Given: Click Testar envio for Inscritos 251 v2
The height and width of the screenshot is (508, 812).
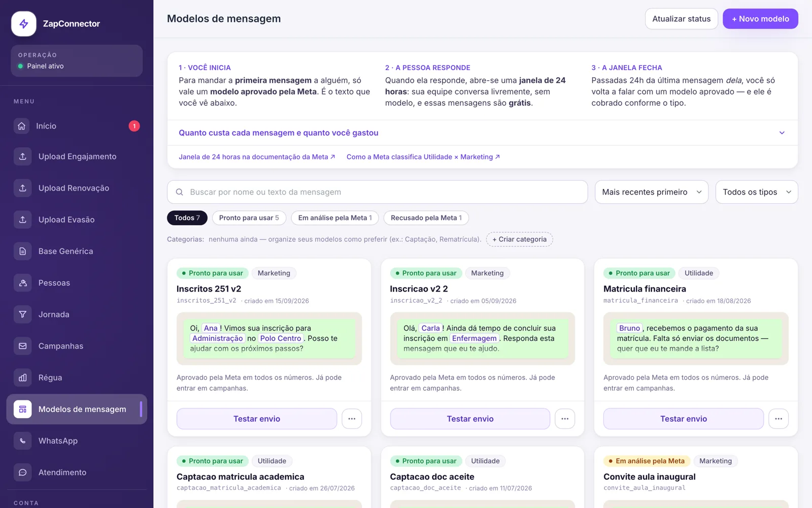Looking at the screenshot, I should 257,419.
